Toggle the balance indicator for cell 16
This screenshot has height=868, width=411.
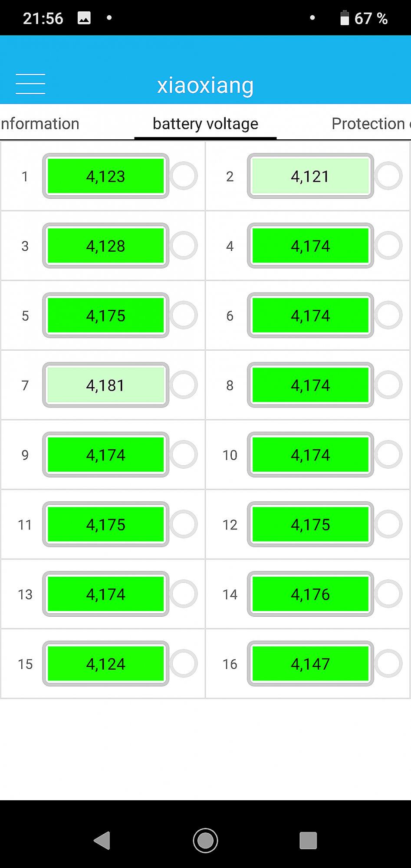click(388, 663)
